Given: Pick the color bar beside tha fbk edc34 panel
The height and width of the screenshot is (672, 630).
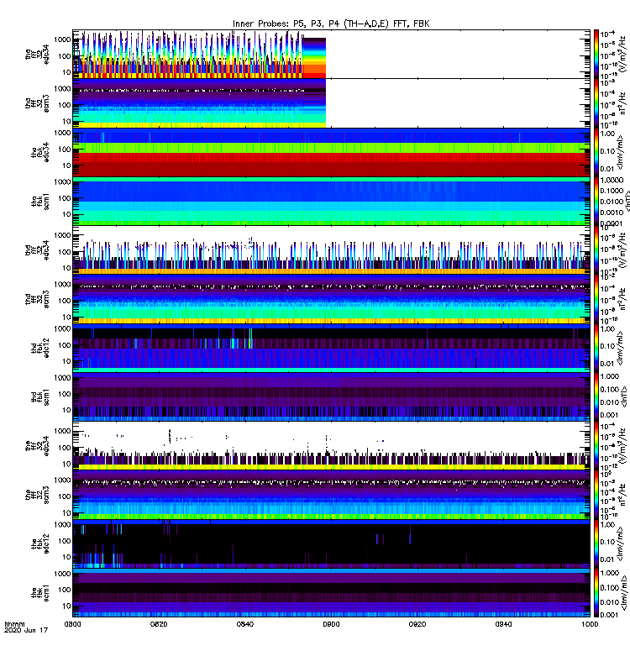Looking at the screenshot, I should tap(596, 153).
